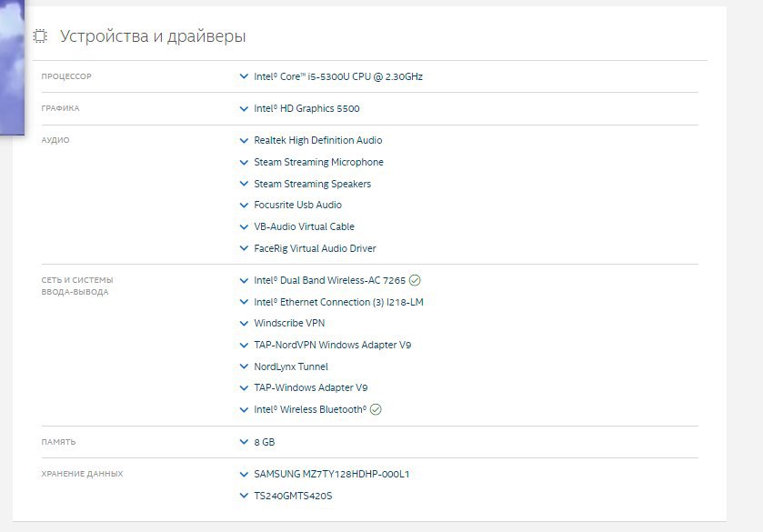
Task: Click the chip icon beside Устройства и драйверы
Action: (x=40, y=36)
